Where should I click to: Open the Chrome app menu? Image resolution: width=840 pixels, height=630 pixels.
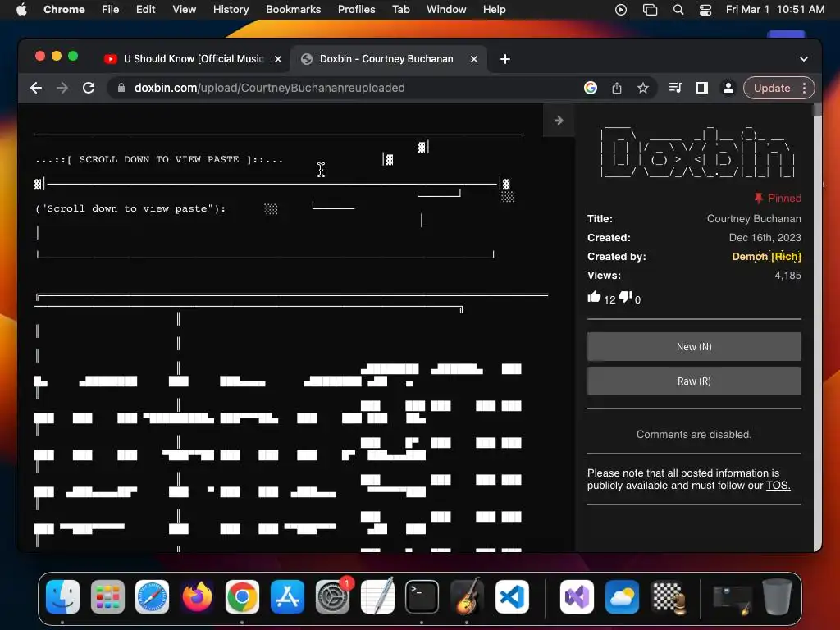point(64,9)
